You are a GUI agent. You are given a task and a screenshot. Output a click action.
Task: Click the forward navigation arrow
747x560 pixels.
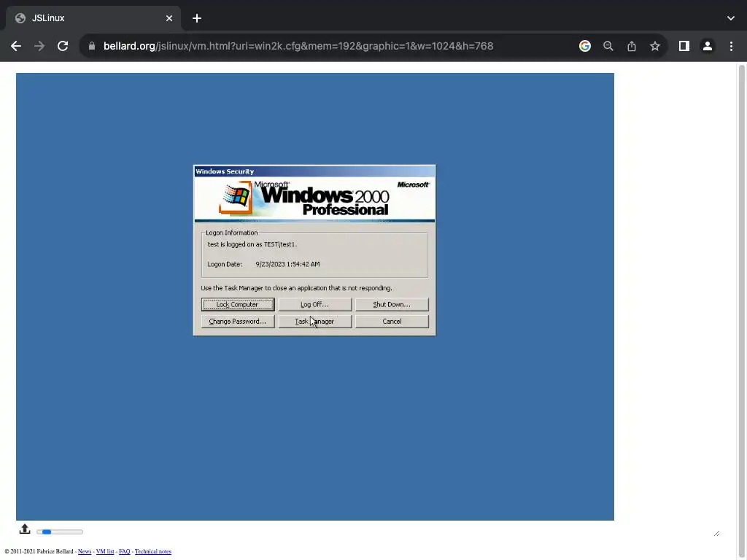click(39, 46)
